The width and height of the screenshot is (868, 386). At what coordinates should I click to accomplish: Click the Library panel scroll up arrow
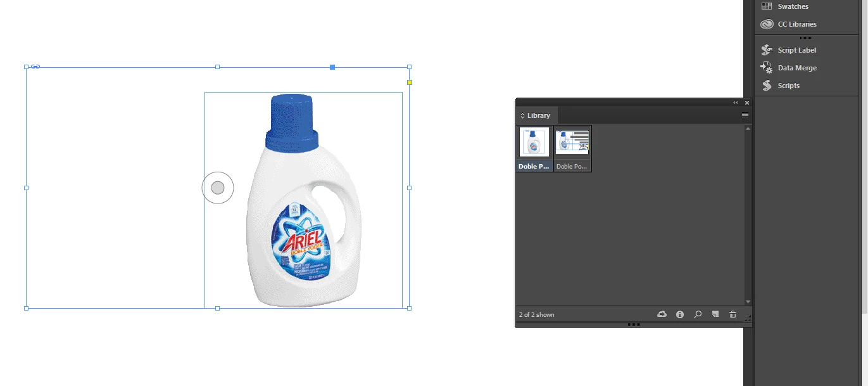point(748,129)
